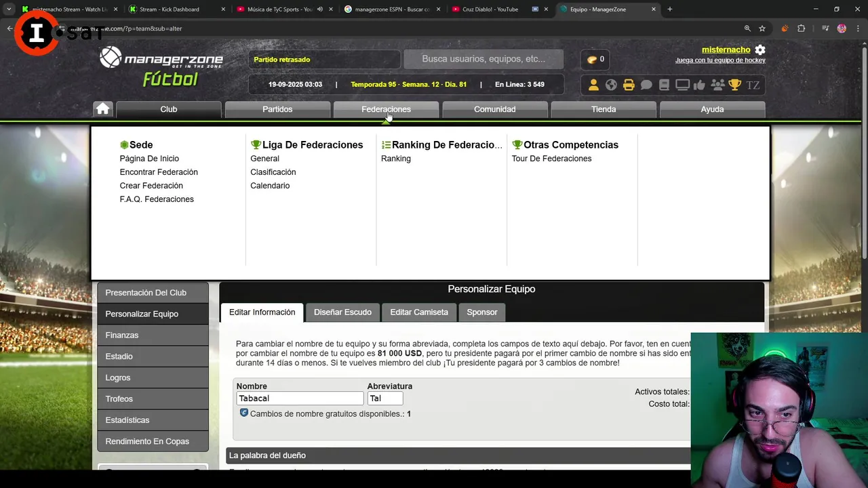Open account settings gear next to misternacho
The width and height of the screenshot is (868, 488).
tap(760, 50)
